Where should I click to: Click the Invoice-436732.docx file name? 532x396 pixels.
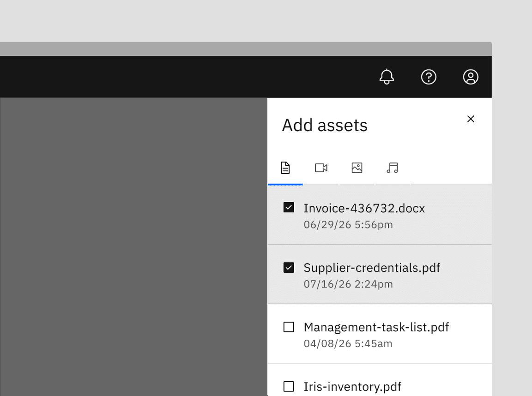[x=364, y=208]
